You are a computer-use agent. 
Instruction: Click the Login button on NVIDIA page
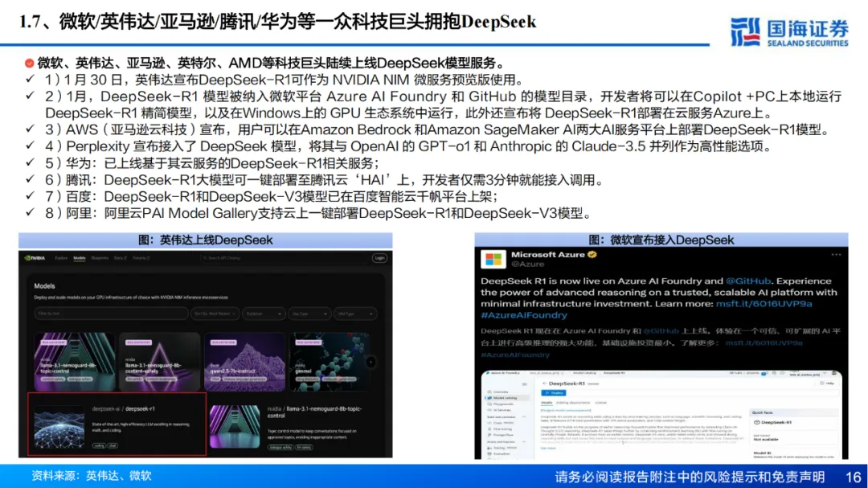click(x=379, y=258)
